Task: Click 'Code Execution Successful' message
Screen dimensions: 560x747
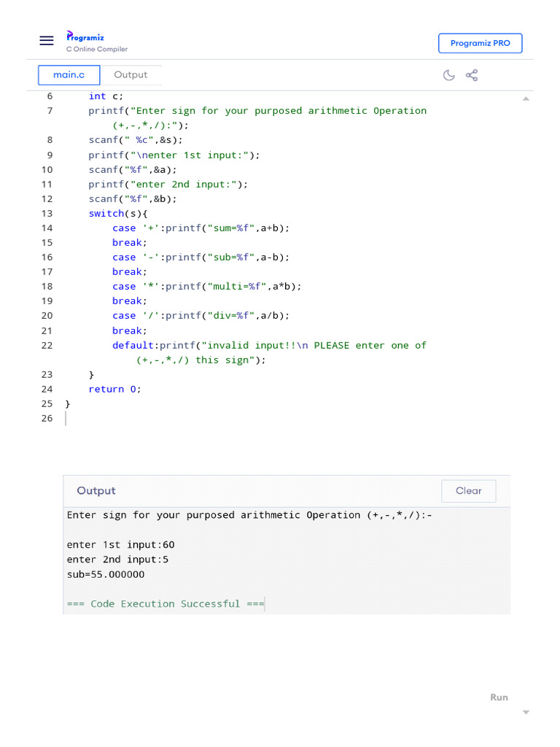Action: [x=166, y=604]
